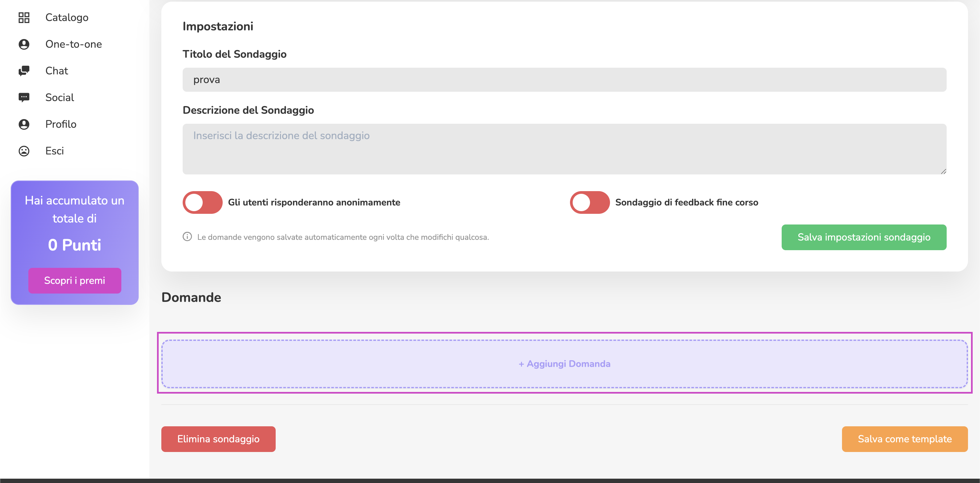The width and height of the screenshot is (980, 483).
Task: Open the Catalogo menu item
Action: click(x=67, y=17)
